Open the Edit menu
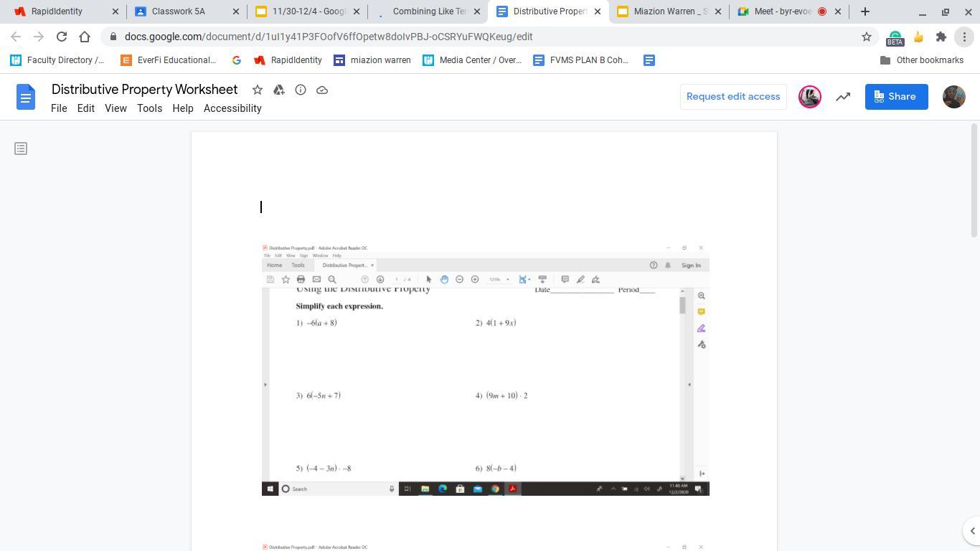The height and width of the screenshot is (551, 980). [x=86, y=108]
